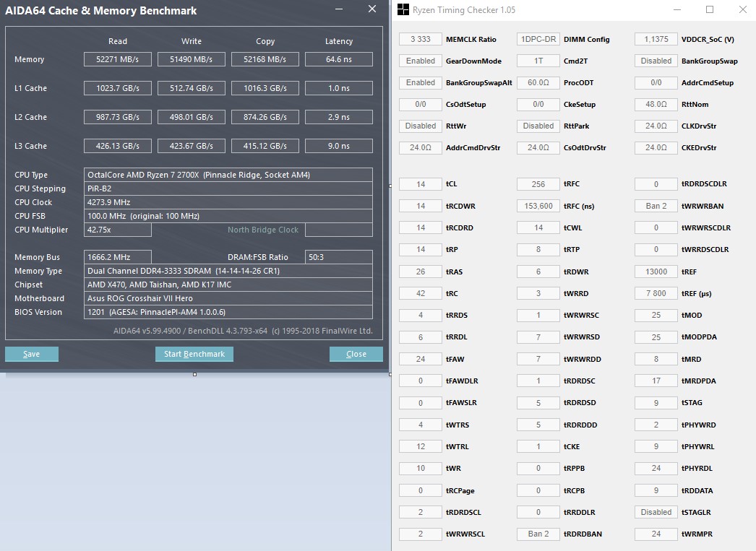This screenshot has height=551, width=756.
Task: Click the BankGroupSwap Disabled field
Action: (x=656, y=61)
